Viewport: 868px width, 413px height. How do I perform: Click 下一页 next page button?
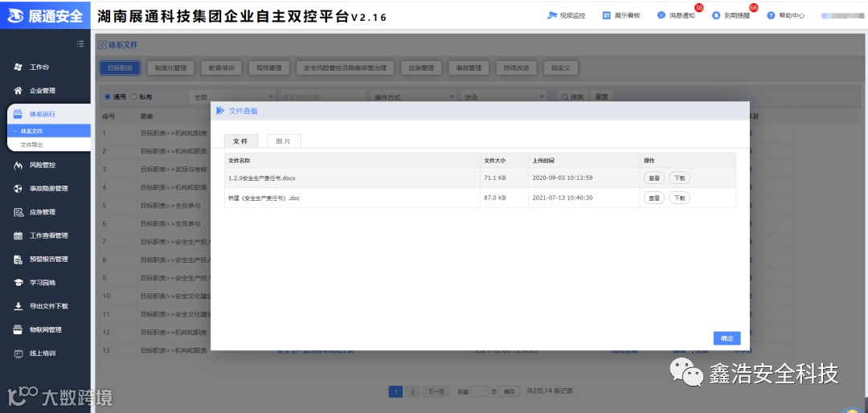click(436, 391)
